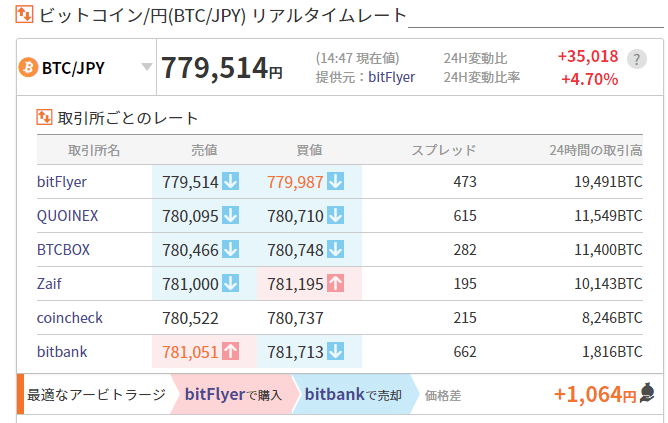Click the money bag icon beside +1,064円
Image resolution: width=668 pixels, height=423 pixels.
[648, 393]
